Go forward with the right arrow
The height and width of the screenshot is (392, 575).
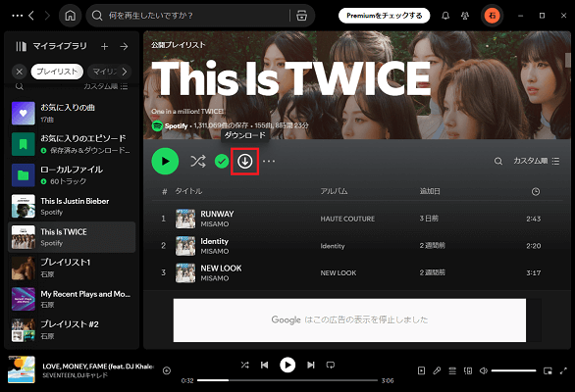[x=47, y=16]
